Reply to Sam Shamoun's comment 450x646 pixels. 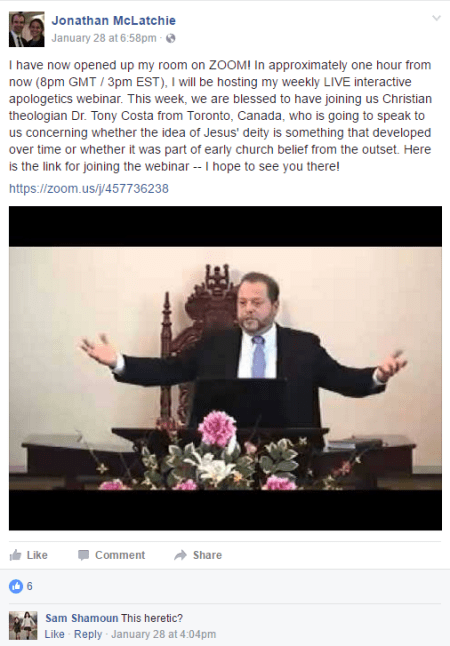point(88,634)
